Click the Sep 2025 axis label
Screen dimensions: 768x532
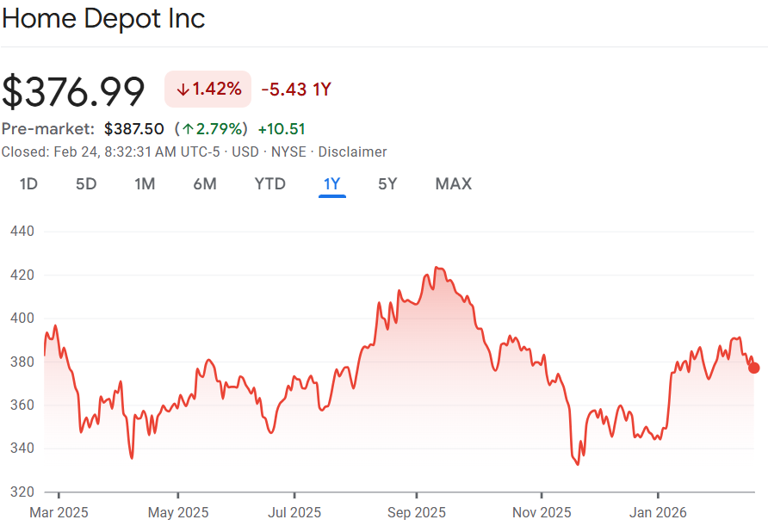click(x=416, y=512)
